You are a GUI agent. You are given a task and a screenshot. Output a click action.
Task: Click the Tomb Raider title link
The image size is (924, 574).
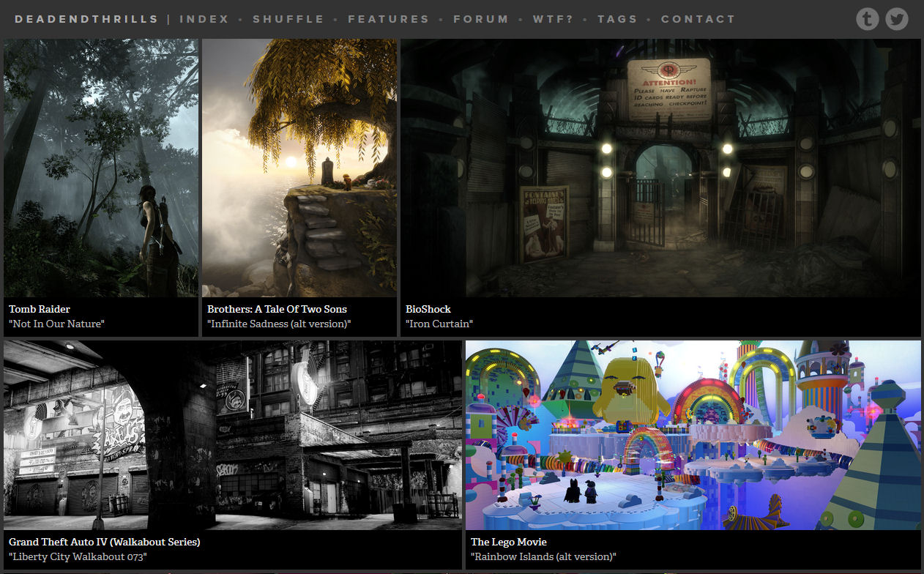pyautogui.click(x=40, y=309)
